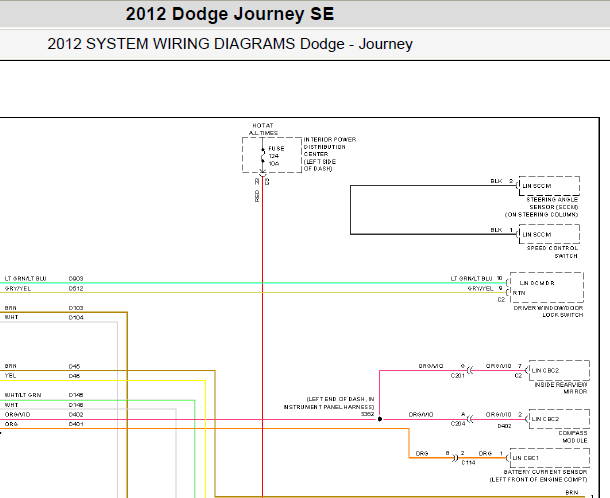
Task: Click the 'D45' circuit code
Action: 74,366
